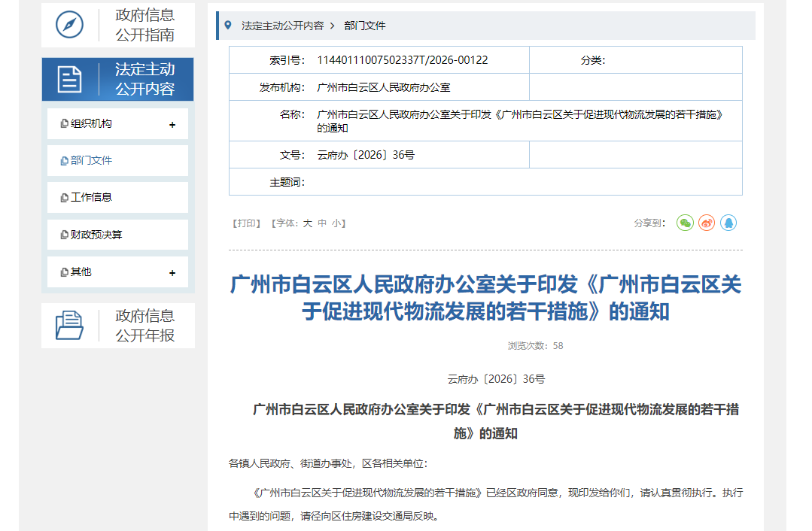Click 部门文件 in the breadcrumb

coord(365,26)
